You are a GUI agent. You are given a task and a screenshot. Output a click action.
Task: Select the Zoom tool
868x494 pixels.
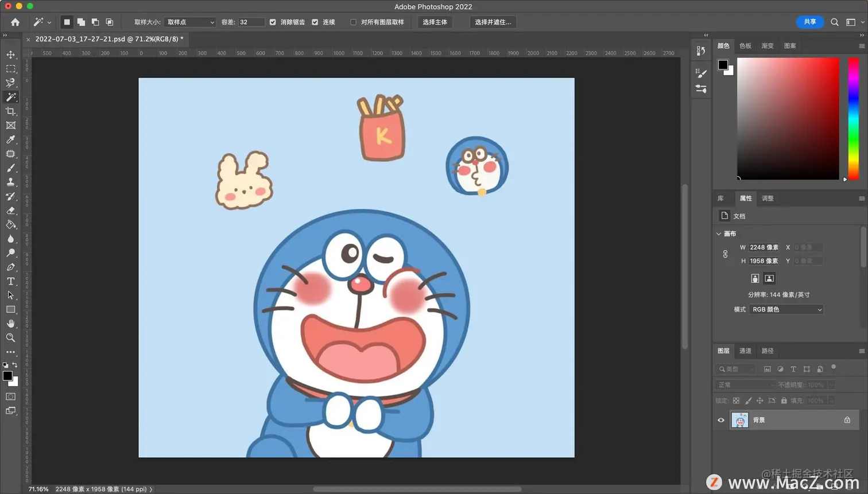coord(11,338)
